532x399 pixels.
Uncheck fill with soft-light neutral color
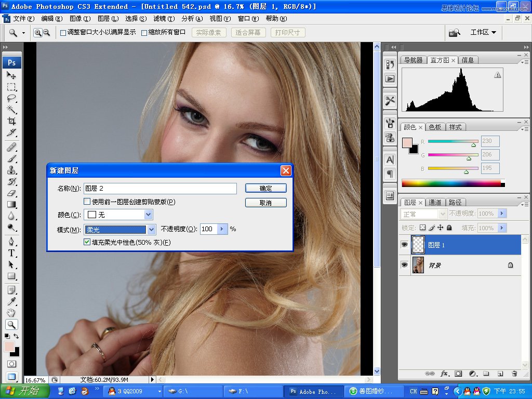click(87, 242)
